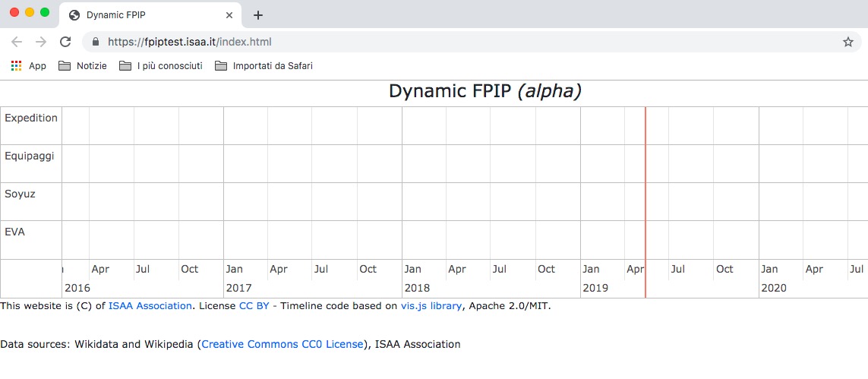Open the Creative Commons CC0 License link

pyautogui.click(x=282, y=344)
